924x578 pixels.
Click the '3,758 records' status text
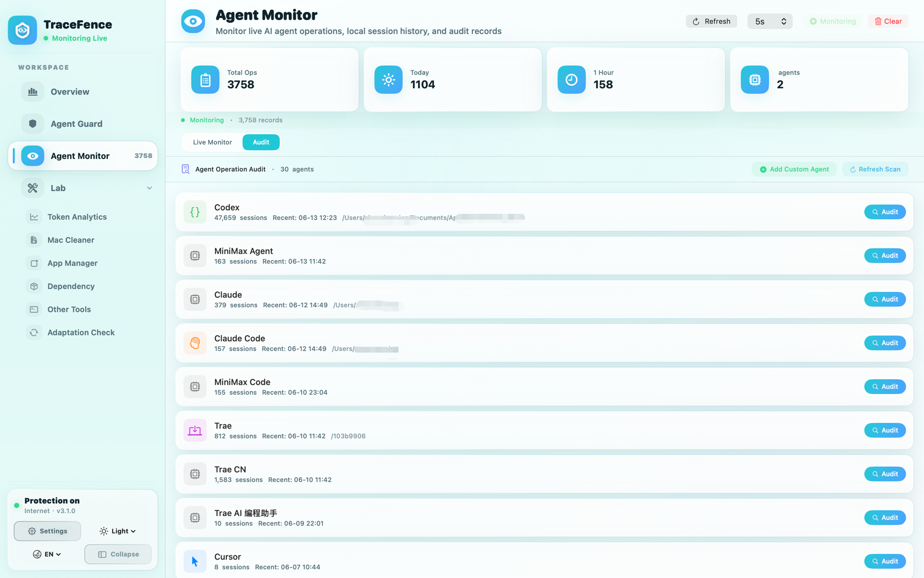260,120
